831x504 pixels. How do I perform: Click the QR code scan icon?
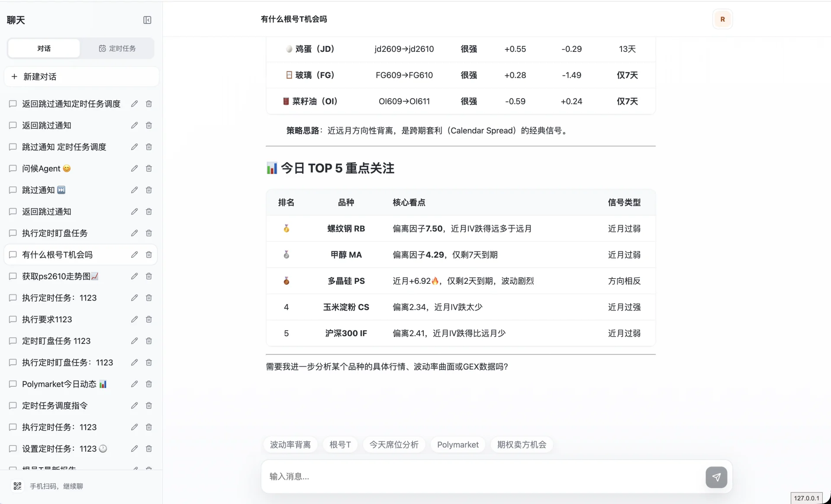click(x=17, y=486)
